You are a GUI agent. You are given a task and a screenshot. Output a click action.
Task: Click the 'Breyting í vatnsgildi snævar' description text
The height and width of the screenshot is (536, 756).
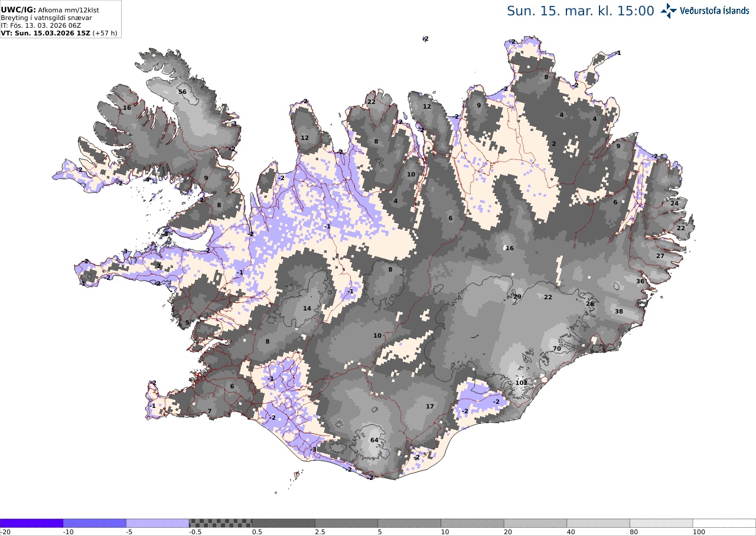click(x=46, y=18)
